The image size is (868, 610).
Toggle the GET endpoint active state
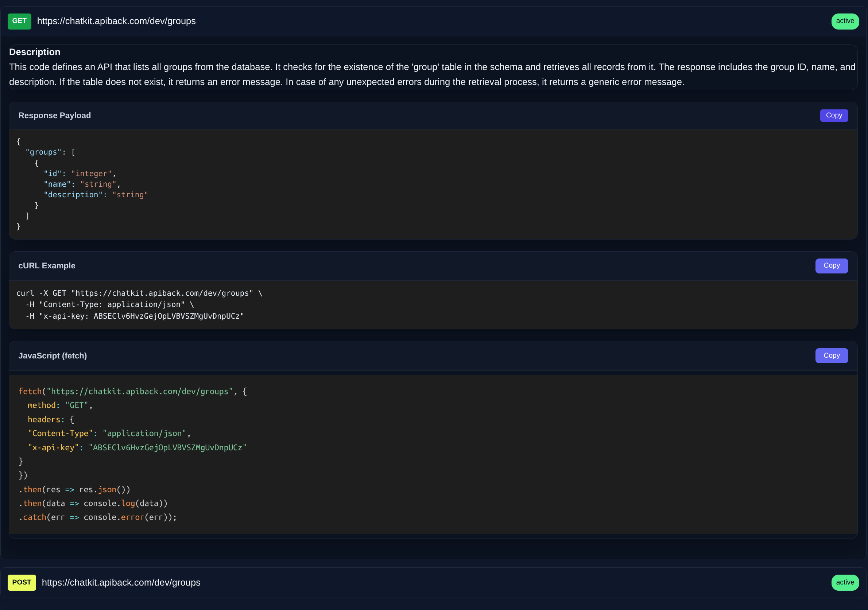[x=845, y=21]
